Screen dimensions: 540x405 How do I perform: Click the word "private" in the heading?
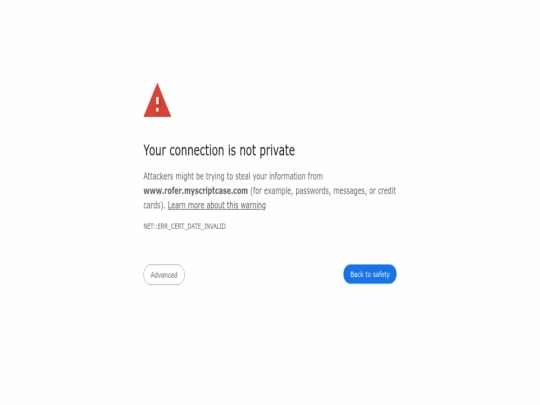[277, 150]
